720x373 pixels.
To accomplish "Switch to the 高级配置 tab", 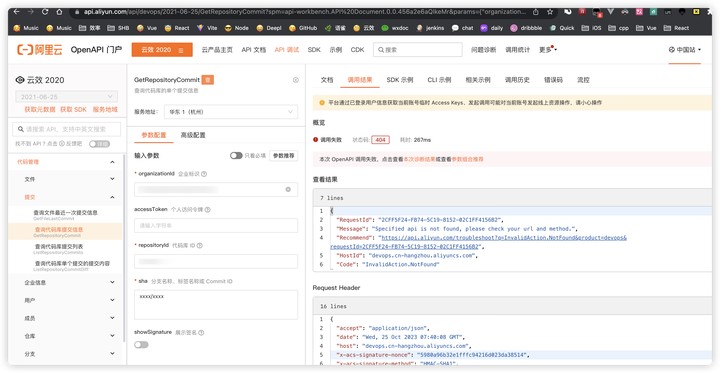I will click(193, 135).
